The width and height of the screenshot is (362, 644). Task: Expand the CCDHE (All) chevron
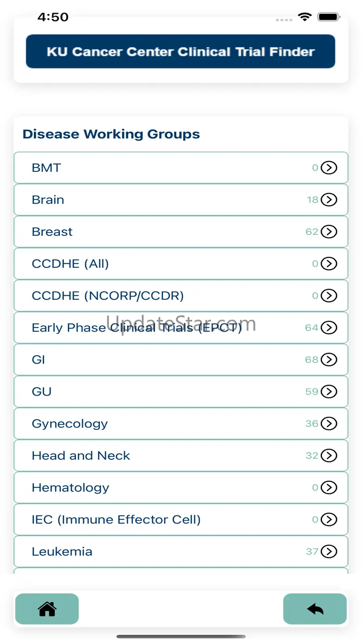329,264
